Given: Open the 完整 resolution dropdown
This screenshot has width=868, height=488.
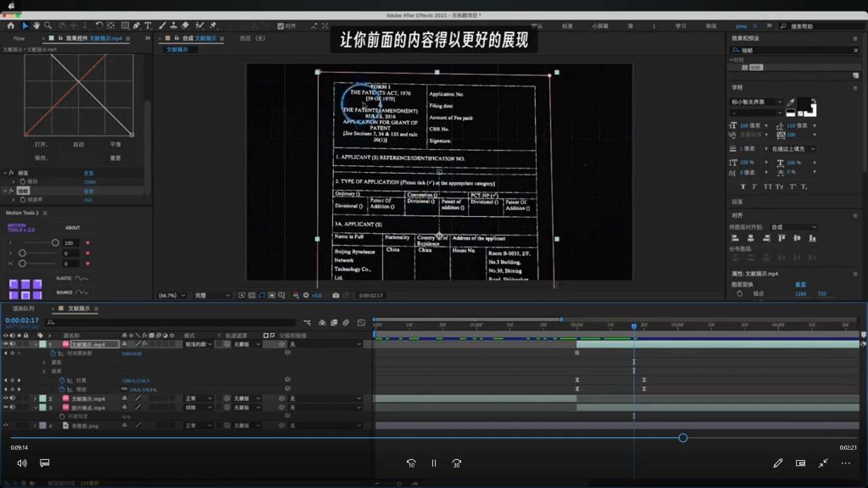Looking at the screenshot, I should click(212, 296).
